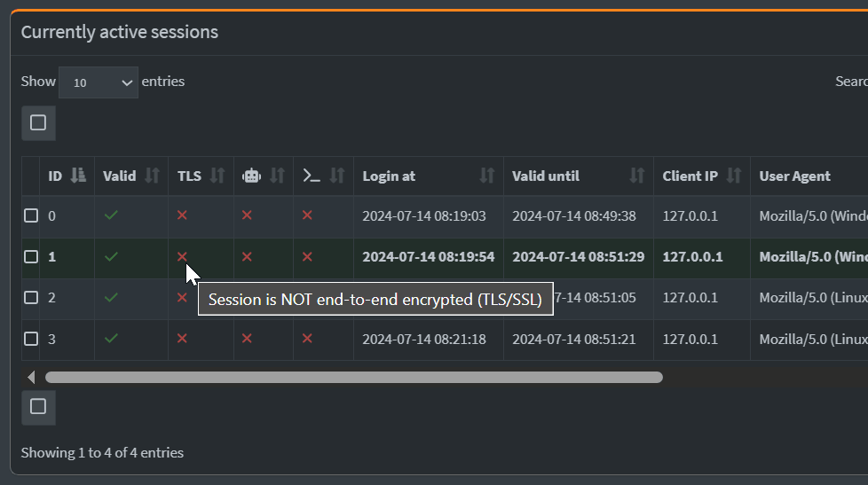Sort sessions by the TLS column header
Image resolution: width=868 pixels, height=485 pixels.
[x=201, y=176]
